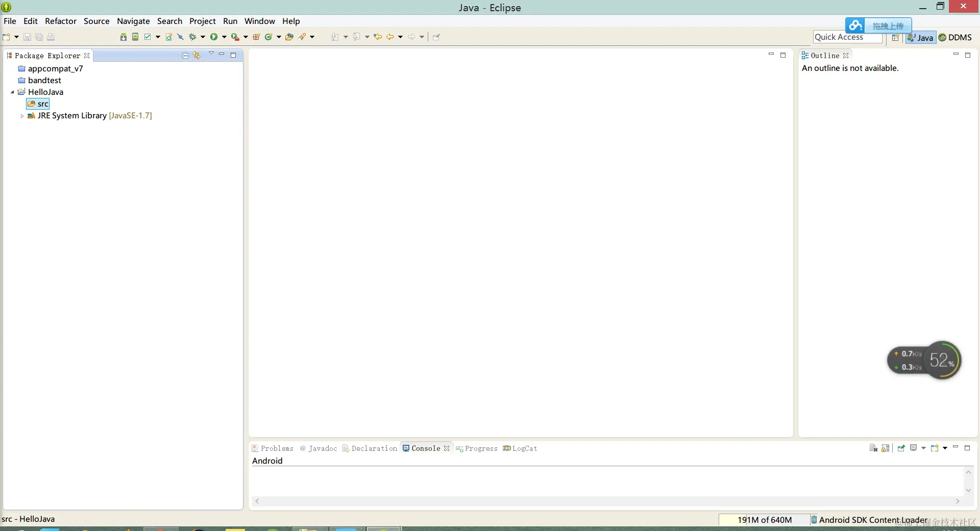Launch Debug with the bug icon
Image resolution: width=980 pixels, height=531 pixels.
tap(192, 37)
